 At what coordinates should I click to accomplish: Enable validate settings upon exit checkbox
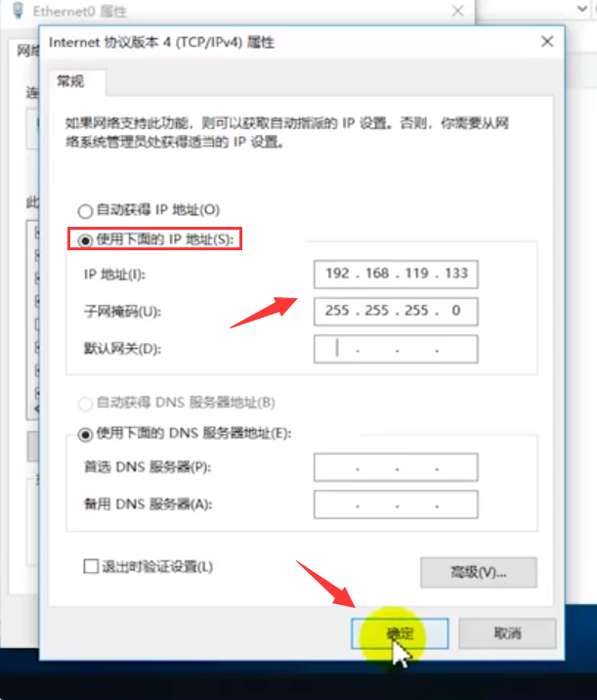(91, 566)
